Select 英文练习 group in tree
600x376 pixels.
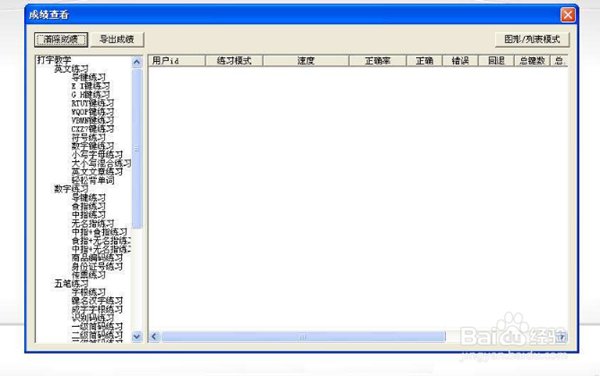pos(71,69)
